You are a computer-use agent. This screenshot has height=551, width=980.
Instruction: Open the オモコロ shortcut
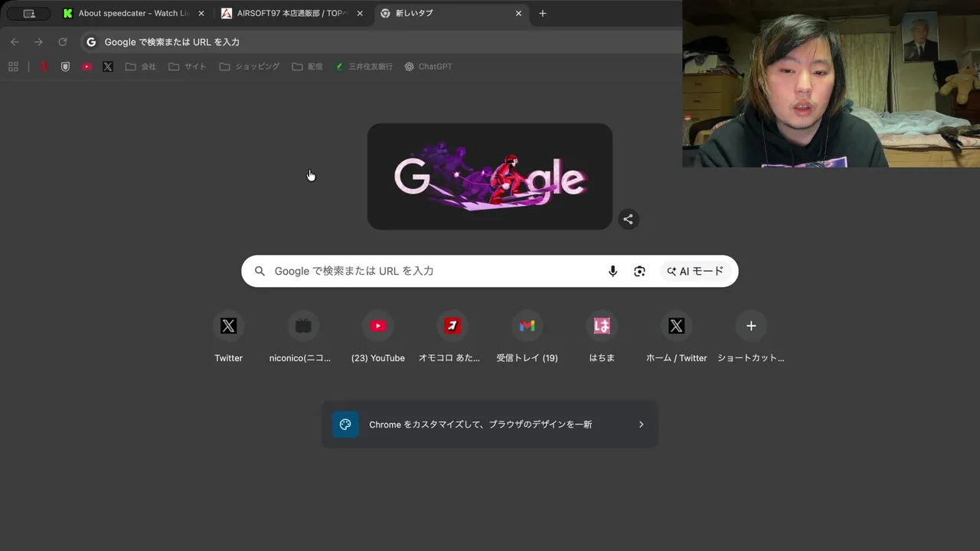452,337
